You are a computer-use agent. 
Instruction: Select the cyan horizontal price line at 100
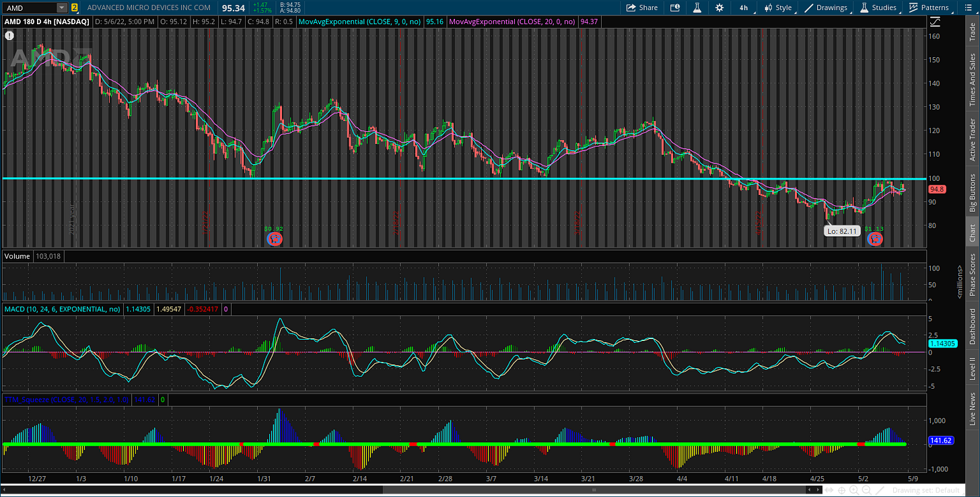464,178
